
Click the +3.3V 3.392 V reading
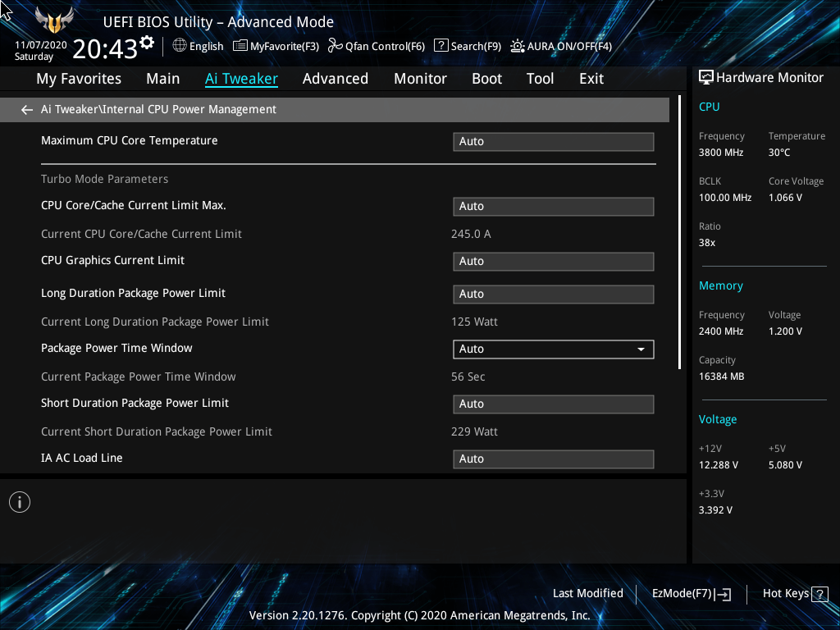[x=715, y=510]
